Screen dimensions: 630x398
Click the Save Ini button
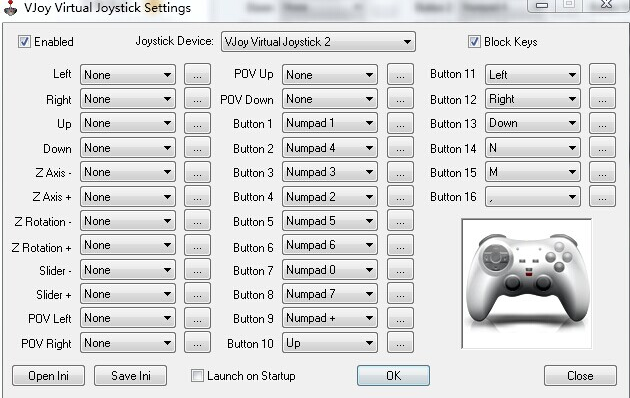(131, 376)
